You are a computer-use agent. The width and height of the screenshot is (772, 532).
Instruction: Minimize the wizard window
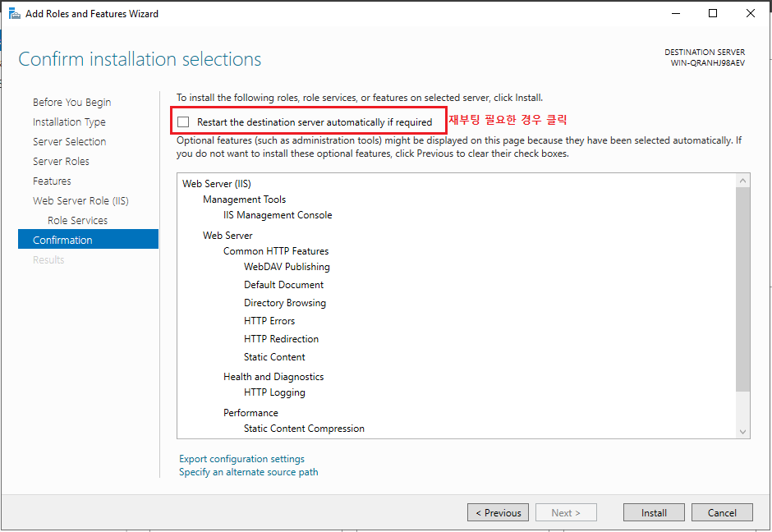point(676,13)
